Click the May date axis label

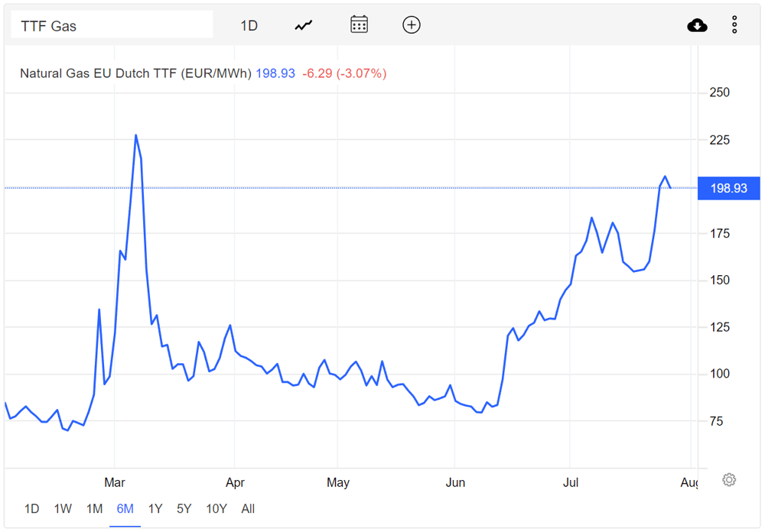click(x=338, y=483)
